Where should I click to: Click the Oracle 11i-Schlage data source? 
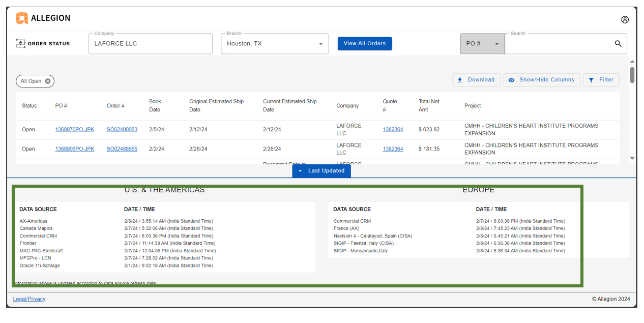[40, 266]
